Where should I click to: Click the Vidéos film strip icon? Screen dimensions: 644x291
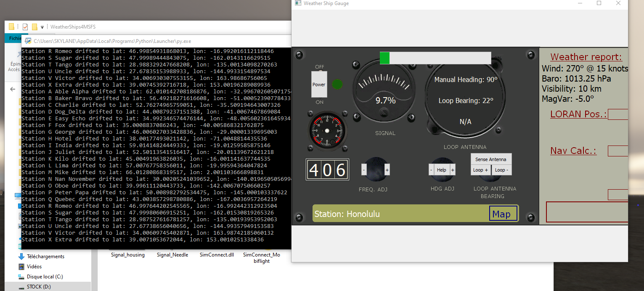tap(21, 267)
